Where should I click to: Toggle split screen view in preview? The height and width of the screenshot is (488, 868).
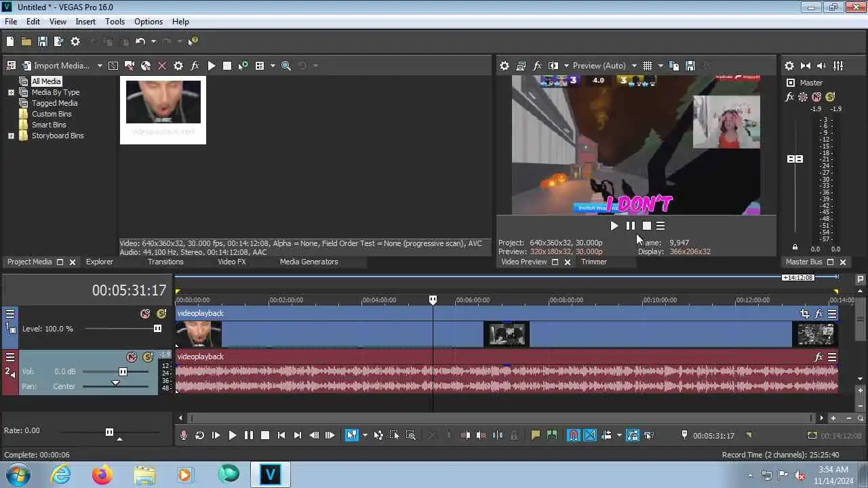coord(553,66)
